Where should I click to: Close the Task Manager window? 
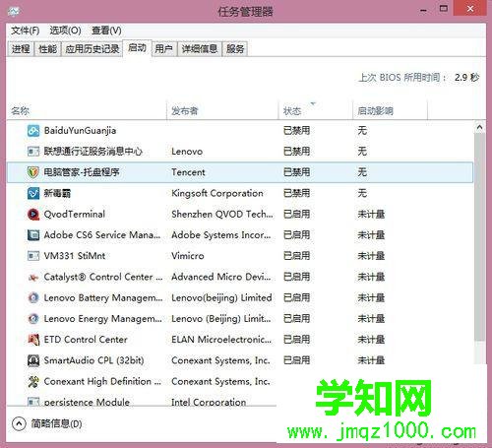pos(470,9)
